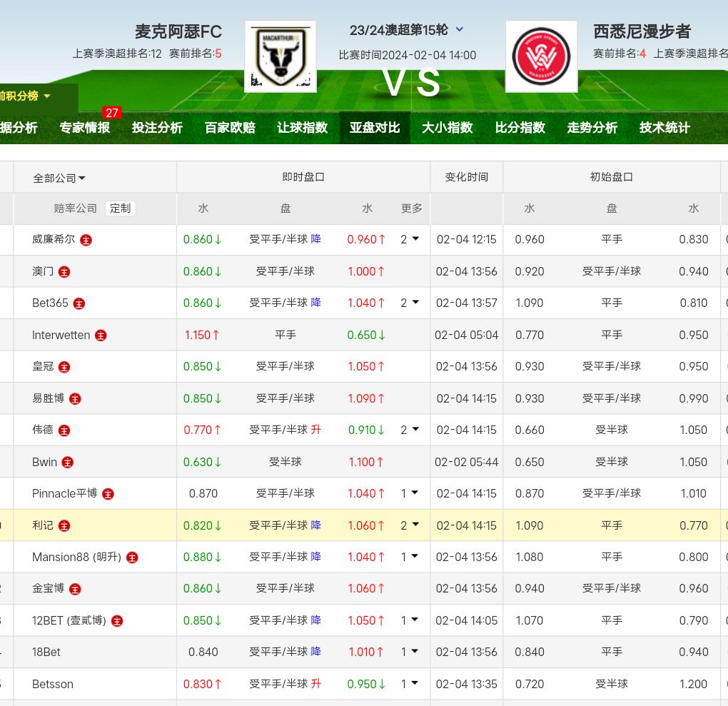Click the Western Sydney Wanderers logo
Screen dimensions: 728x706
tap(541, 56)
